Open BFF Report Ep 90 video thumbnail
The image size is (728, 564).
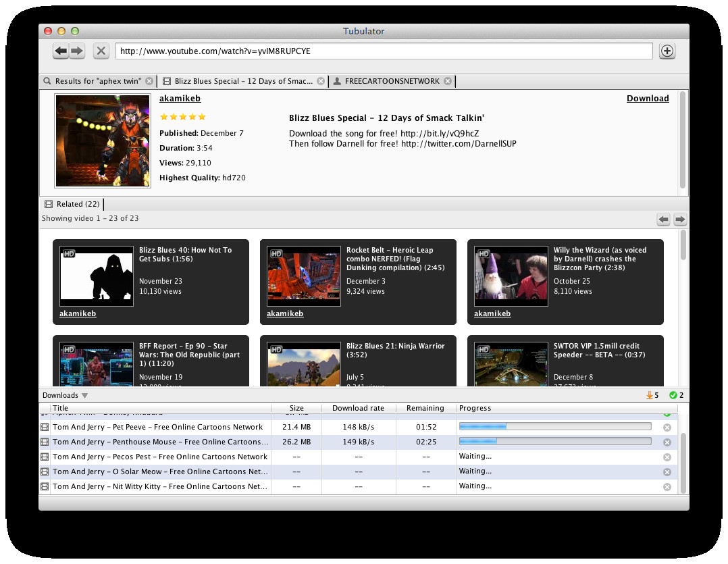click(97, 364)
